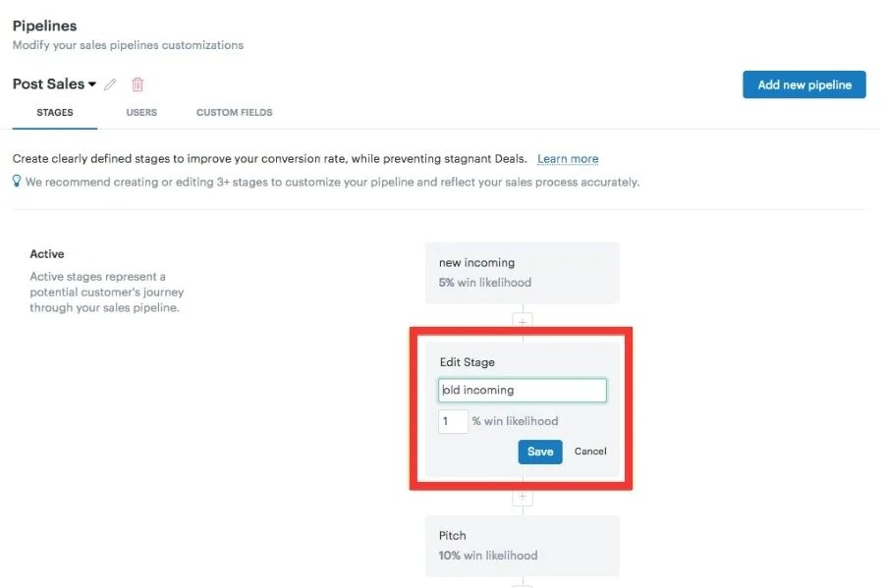Select the win likelihood percentage box

click(453, 421)
